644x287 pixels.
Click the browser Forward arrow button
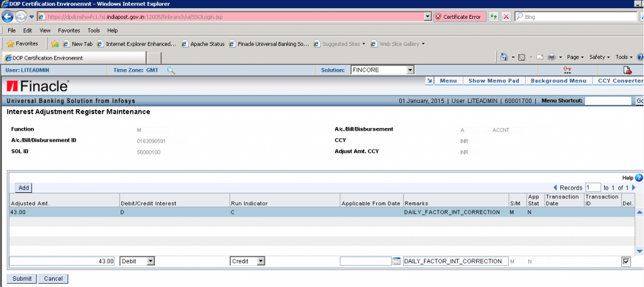21,17
